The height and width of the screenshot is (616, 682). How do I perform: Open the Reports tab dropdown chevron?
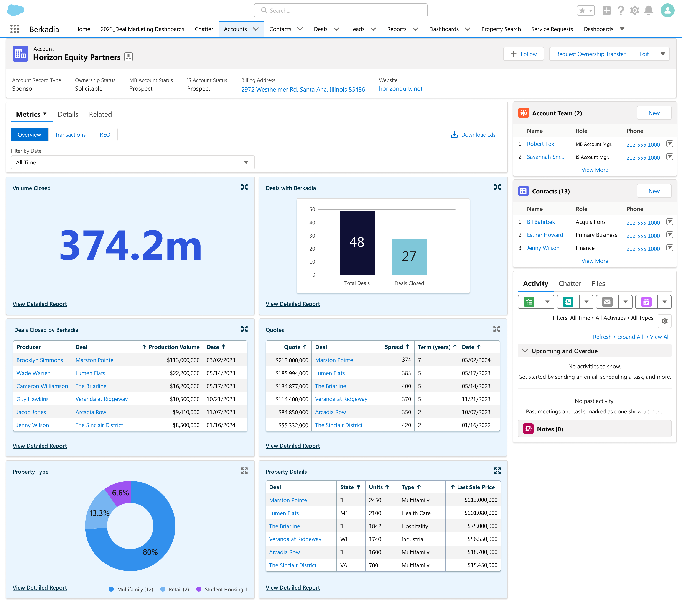415,29
